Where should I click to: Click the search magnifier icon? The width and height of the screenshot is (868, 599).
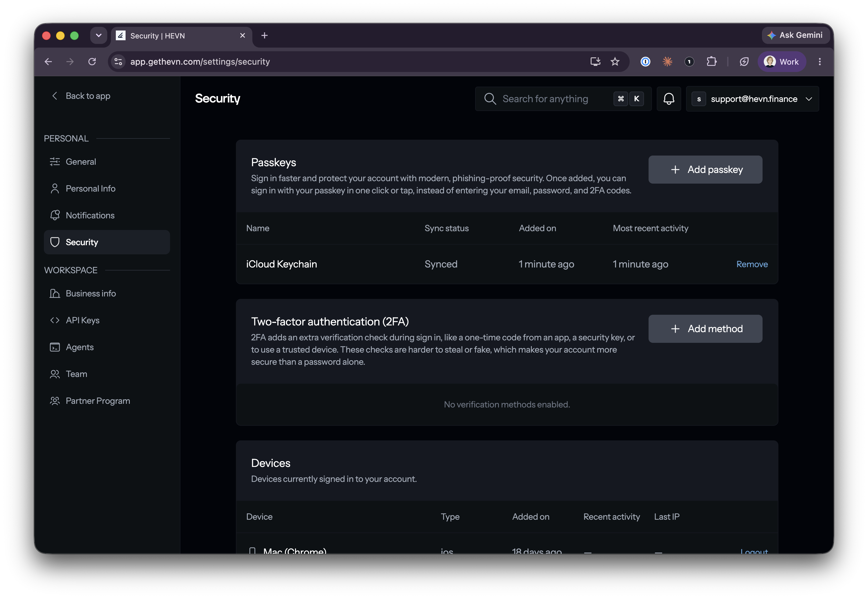point(490,99)
